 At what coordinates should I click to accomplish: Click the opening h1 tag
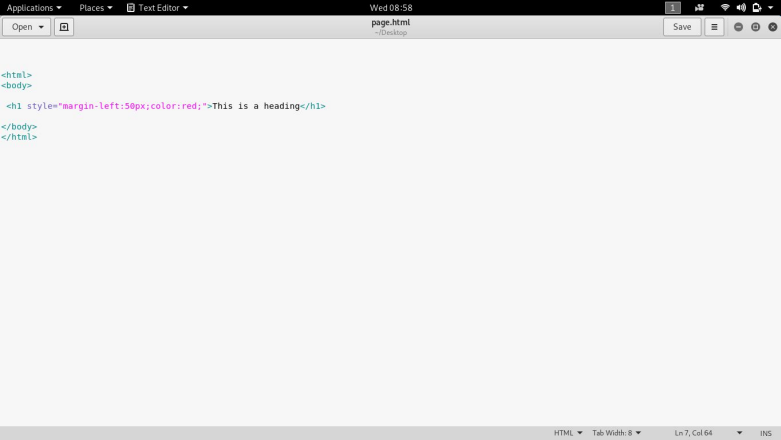[x=14, y=106]
